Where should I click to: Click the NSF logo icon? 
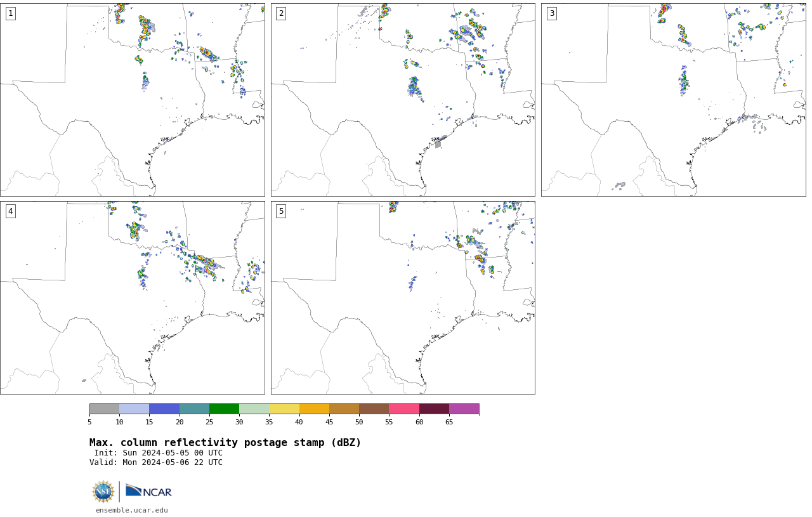(103, 492)
